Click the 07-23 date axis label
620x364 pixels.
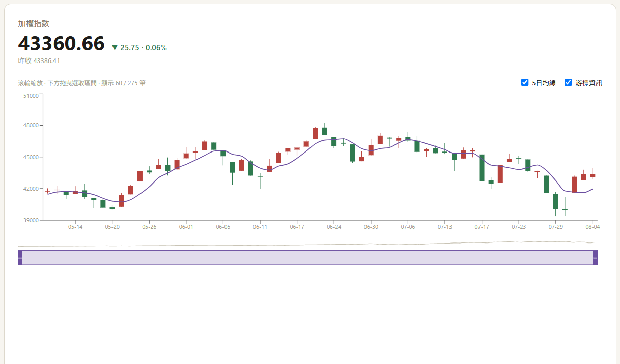coord(519,227)
